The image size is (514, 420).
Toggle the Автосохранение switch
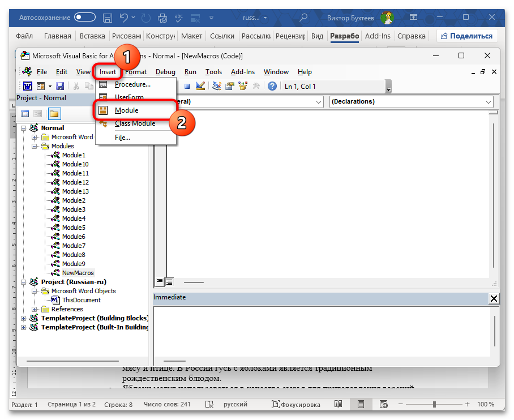point(84,18)
